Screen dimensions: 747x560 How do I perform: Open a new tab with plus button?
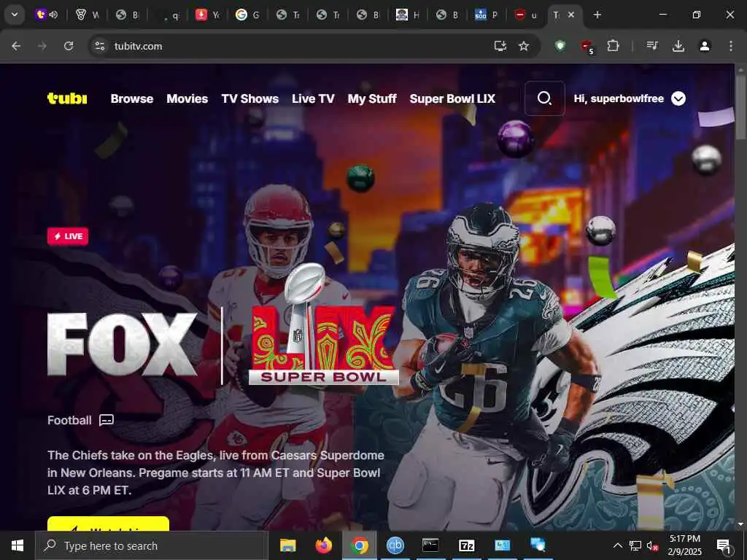click(597, 15)
